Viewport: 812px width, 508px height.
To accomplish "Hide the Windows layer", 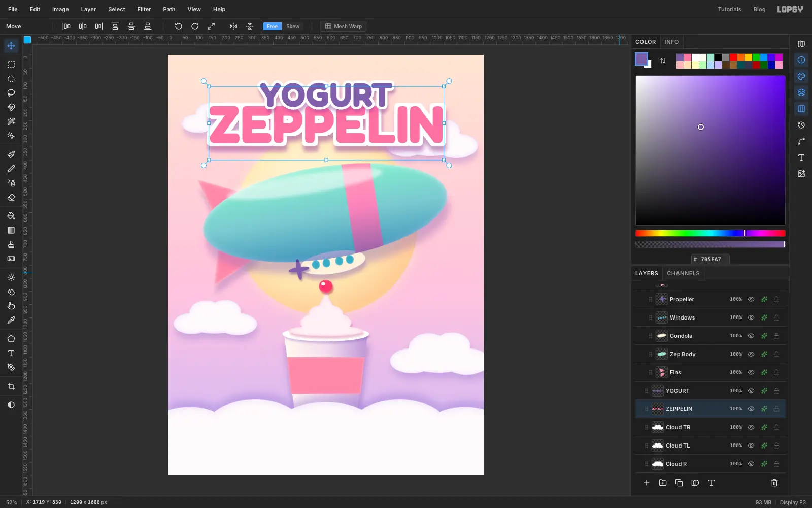I will pyautogui.click(x=751, y=317).
